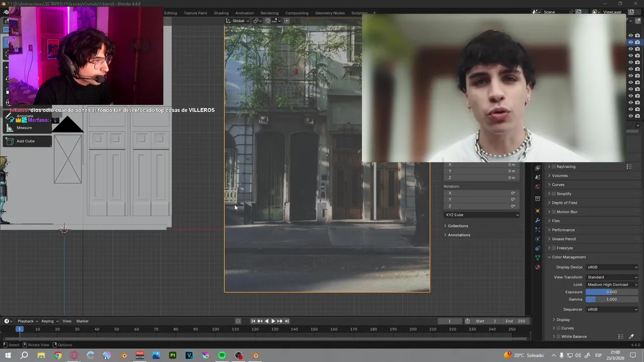
Task: Click the current frame marker at 1
Action: click(x=19, y=329)
